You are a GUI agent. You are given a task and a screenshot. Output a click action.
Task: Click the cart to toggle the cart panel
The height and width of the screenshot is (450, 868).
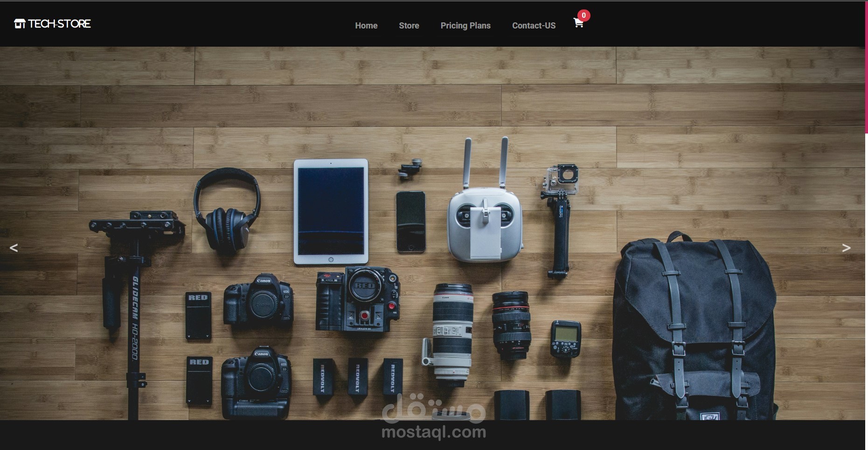(578, 23)
